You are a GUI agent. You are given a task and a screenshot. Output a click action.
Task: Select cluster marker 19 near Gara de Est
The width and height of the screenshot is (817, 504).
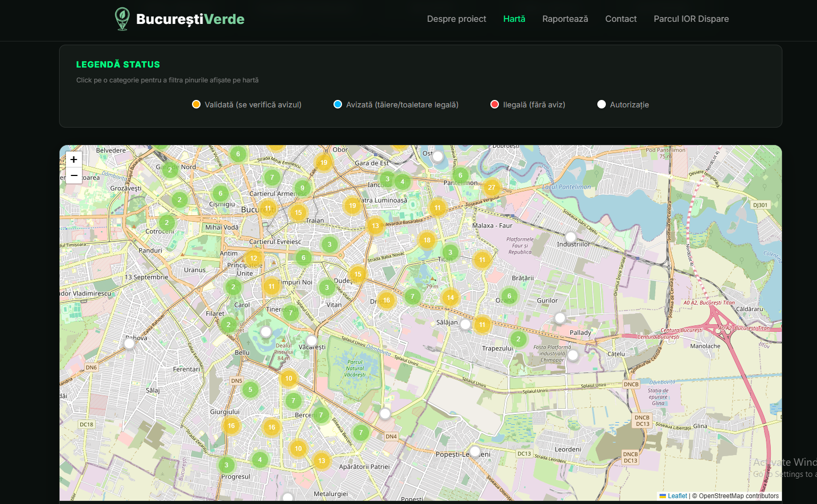[323, 162]
